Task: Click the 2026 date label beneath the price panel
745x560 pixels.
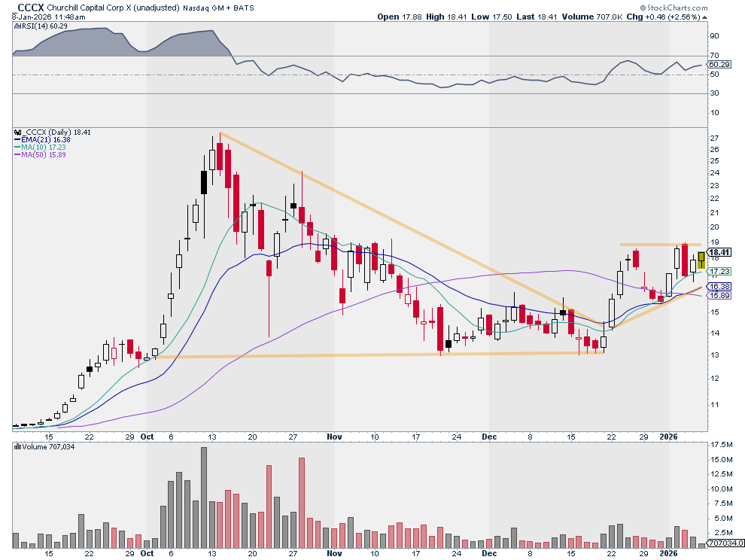Action: click(x=668, y=437)
